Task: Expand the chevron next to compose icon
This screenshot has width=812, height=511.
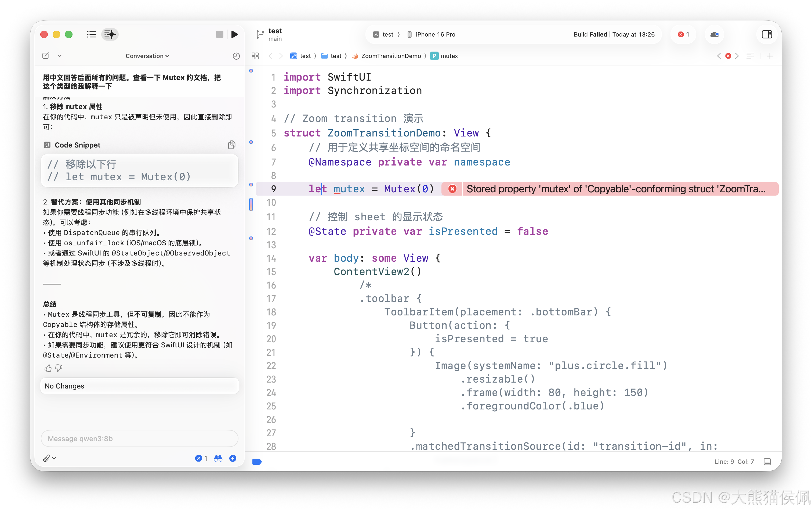Action: coord(60,56)
